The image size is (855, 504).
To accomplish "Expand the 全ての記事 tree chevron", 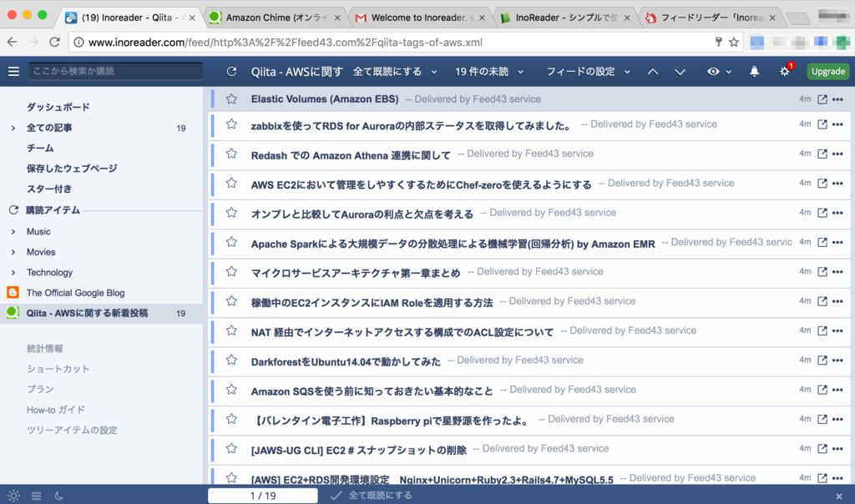I will [x=13, y=128].
